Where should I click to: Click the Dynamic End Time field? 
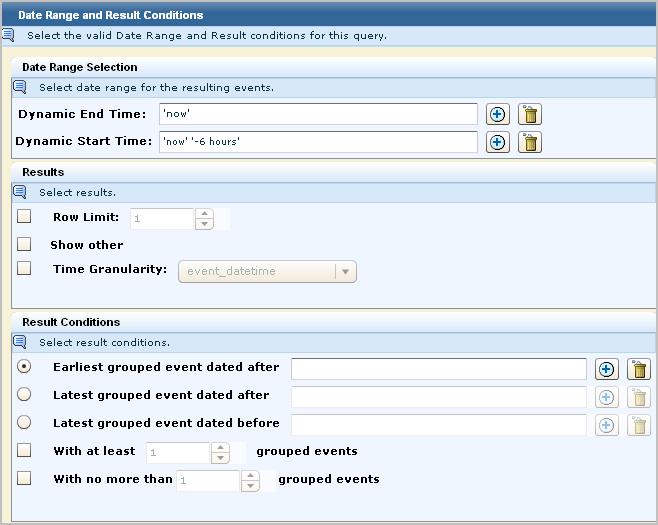point(319,114)
